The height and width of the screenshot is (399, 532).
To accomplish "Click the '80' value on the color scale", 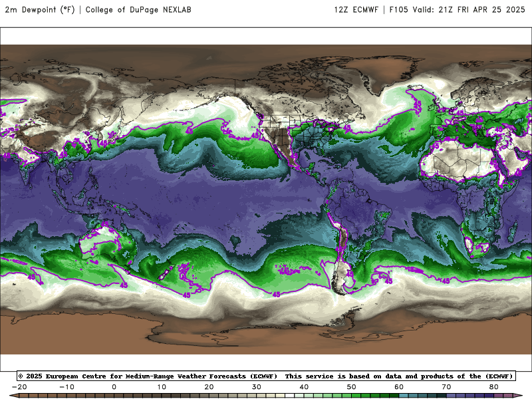I will [x=494, y=387].
